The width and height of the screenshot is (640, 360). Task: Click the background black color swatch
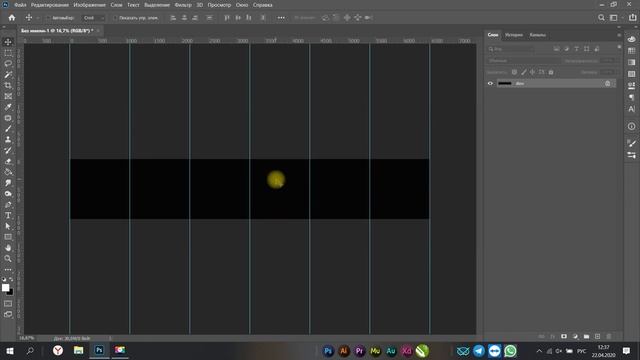pyautogui.click(x=10, y=292)
